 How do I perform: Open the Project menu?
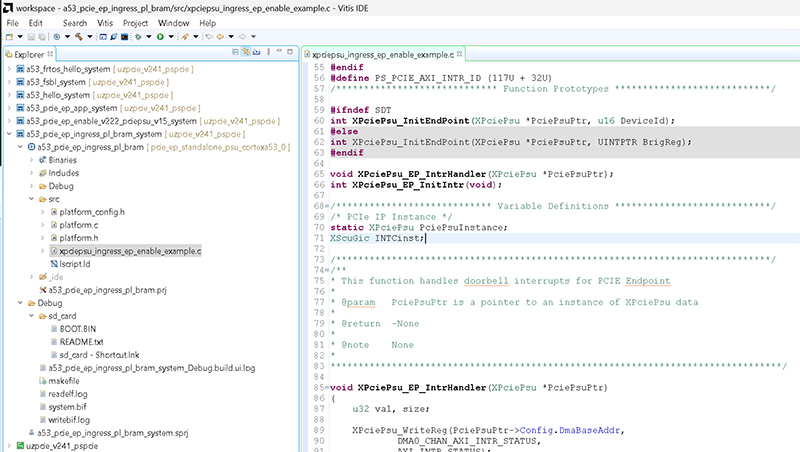[x=135, y=23]
